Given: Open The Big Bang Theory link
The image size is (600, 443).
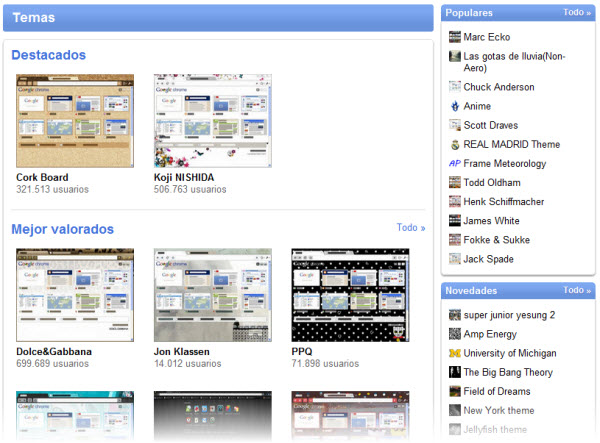Looking at the screenshot, I should (x=508, y=372).
